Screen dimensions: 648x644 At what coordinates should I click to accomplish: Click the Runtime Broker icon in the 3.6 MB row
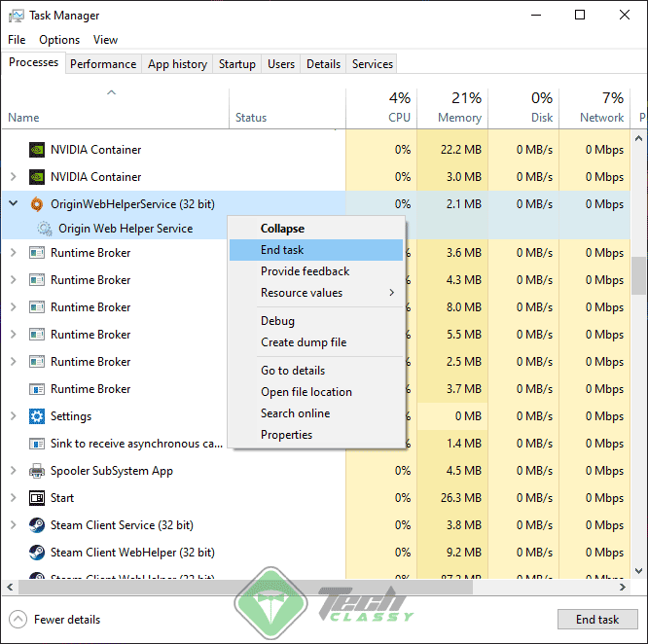click(37, 252)
